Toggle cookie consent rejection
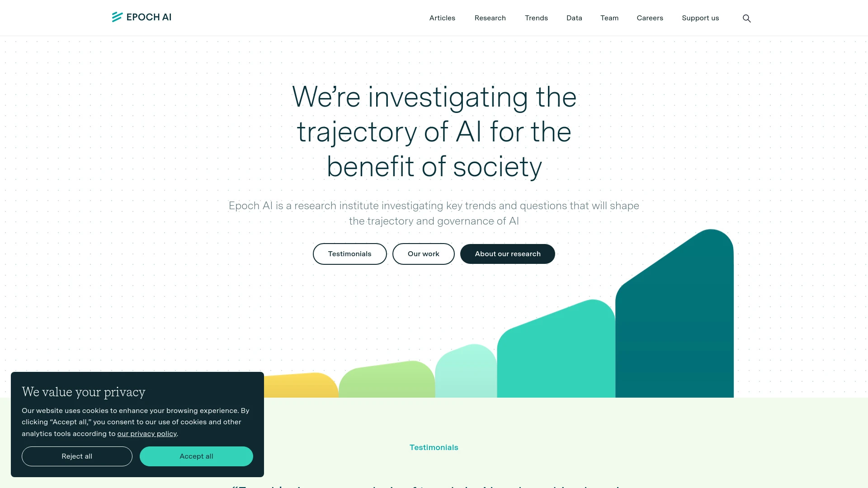 [x=77, y=456]
